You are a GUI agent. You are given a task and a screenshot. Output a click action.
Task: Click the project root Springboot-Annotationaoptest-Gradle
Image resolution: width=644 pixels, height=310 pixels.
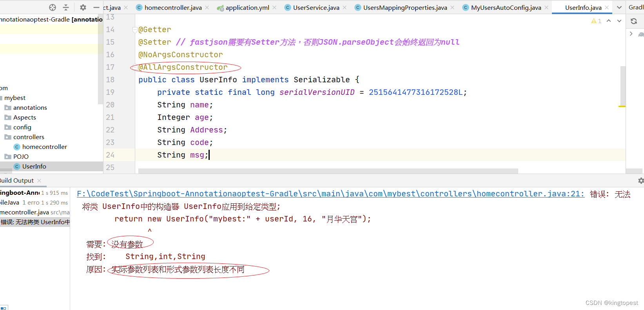tap(51, 19)
